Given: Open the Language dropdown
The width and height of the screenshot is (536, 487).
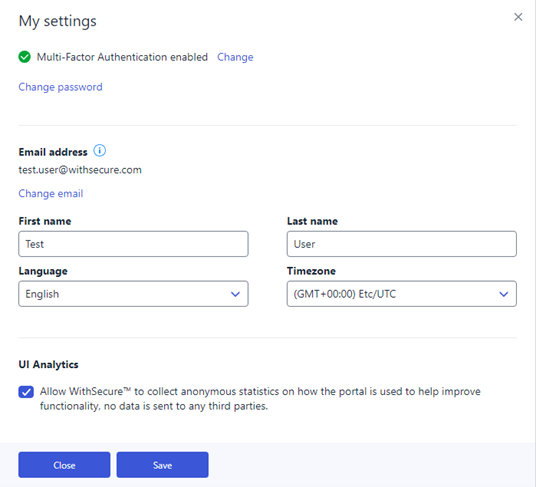Looking at the screenshot, I should click(x=133, y=294).
